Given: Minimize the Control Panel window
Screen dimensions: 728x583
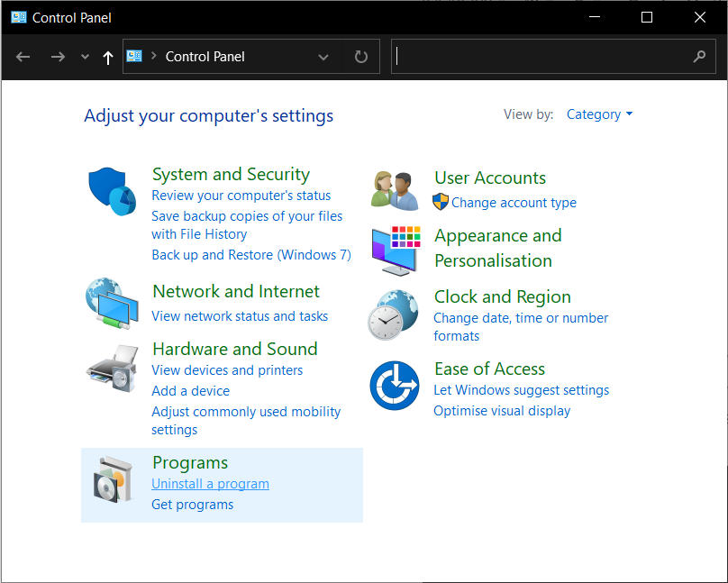Looking at the screenshot, I should pos(595,17).
